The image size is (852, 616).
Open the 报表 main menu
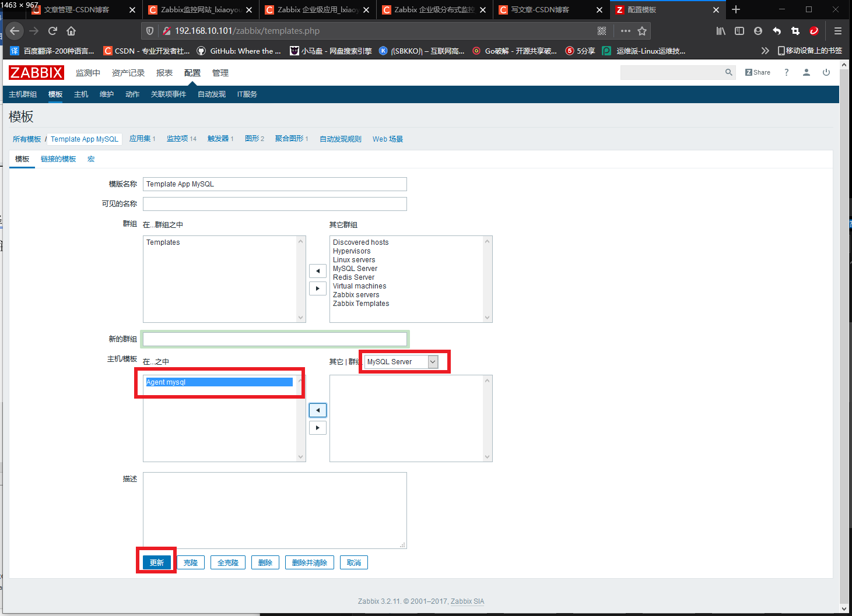coord(164,73)
